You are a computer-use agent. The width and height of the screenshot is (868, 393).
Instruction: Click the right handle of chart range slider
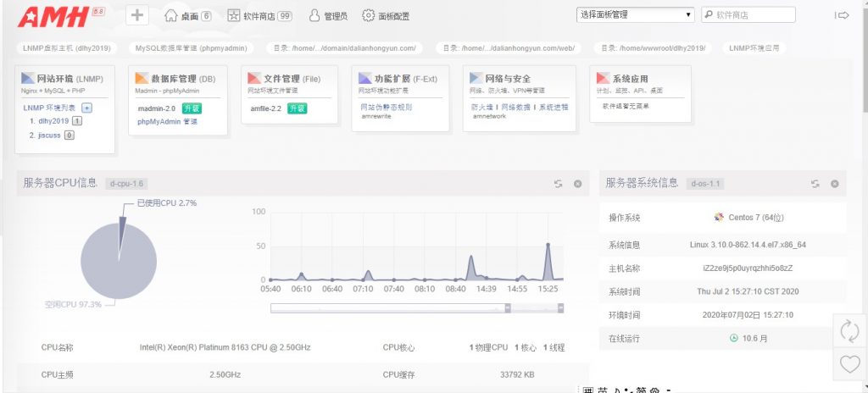point(560,308)
